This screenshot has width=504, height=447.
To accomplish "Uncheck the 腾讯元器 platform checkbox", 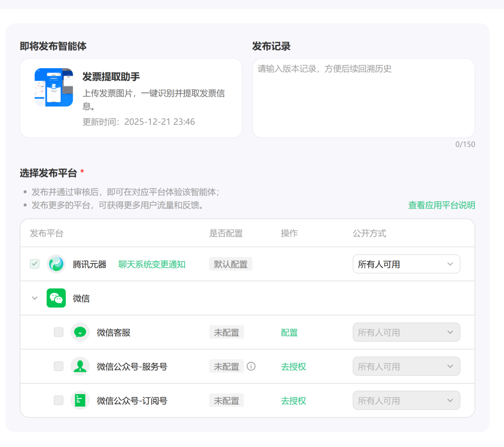I will point(35,264).
